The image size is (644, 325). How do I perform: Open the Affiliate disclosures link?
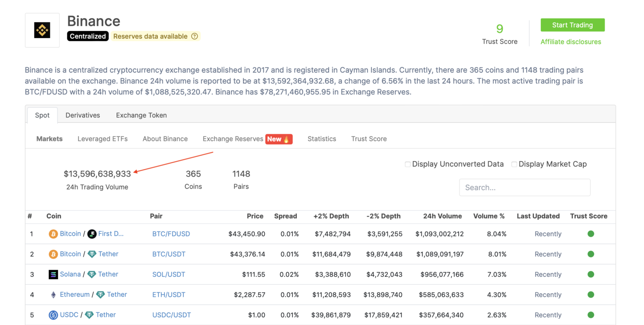tap(571, 42)
